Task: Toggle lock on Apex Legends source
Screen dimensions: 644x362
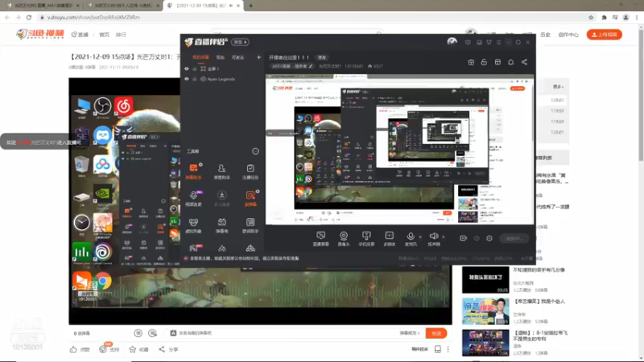Action: click(195, 79)
